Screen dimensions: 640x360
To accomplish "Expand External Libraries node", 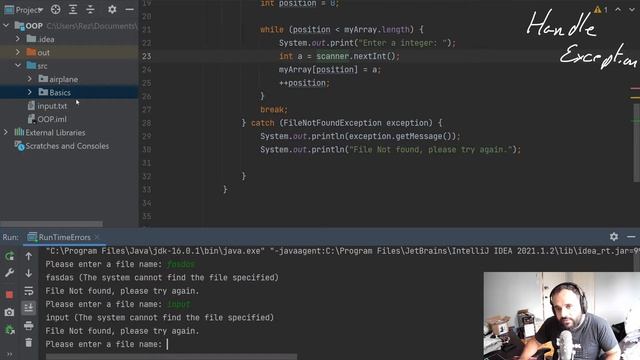I will coord(6,132).
